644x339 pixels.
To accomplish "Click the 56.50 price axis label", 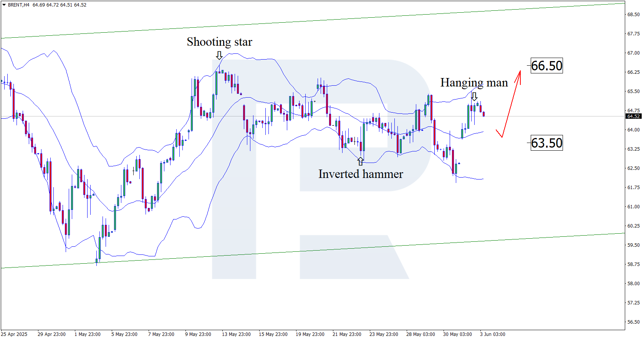I will coord(633,322).
